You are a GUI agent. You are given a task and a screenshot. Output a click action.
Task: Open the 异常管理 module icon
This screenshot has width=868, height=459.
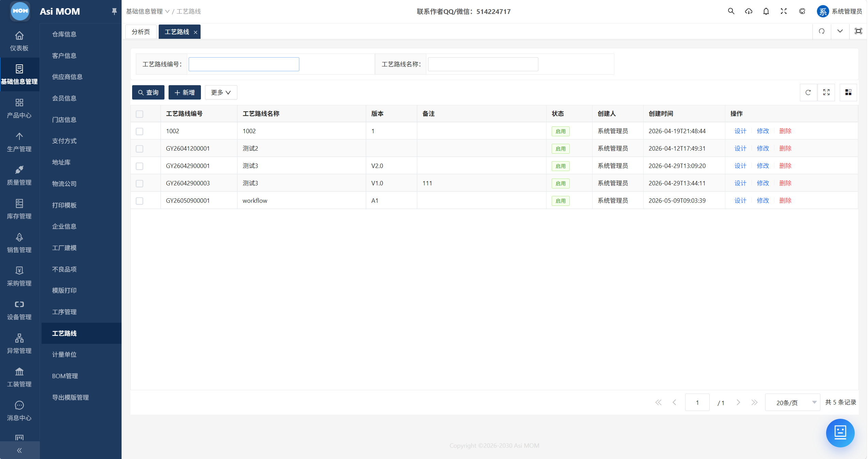19,343
